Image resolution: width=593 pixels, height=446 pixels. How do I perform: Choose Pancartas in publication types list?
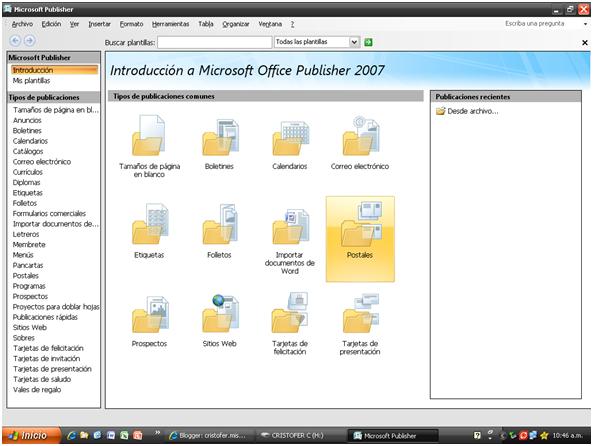(x=28, y=265)
